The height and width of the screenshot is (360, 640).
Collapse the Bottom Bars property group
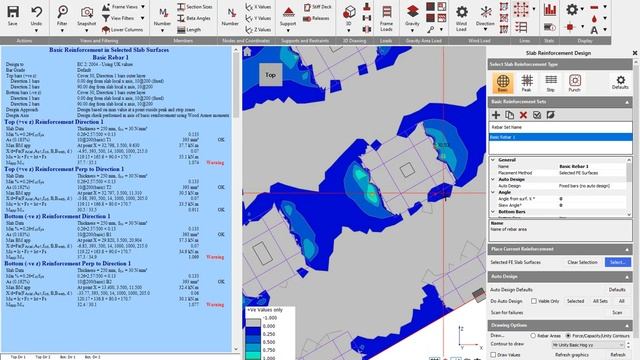tap(493, 211)
